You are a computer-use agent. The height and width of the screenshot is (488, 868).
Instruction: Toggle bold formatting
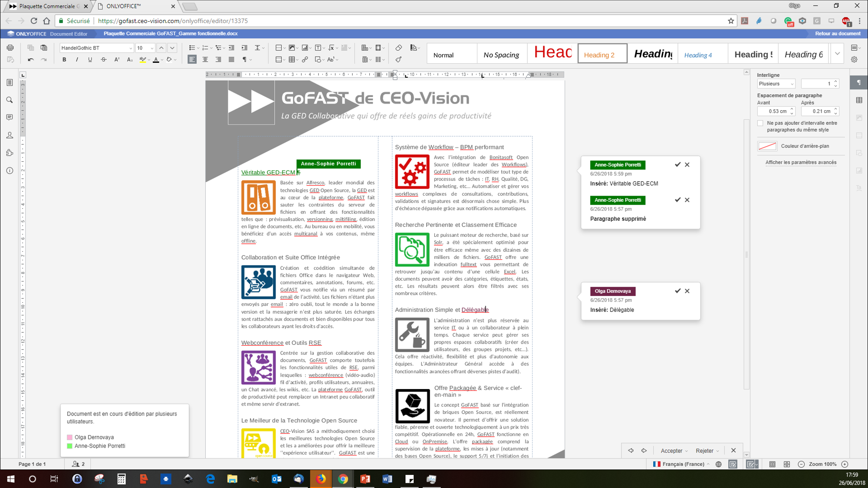click(64, 59)
